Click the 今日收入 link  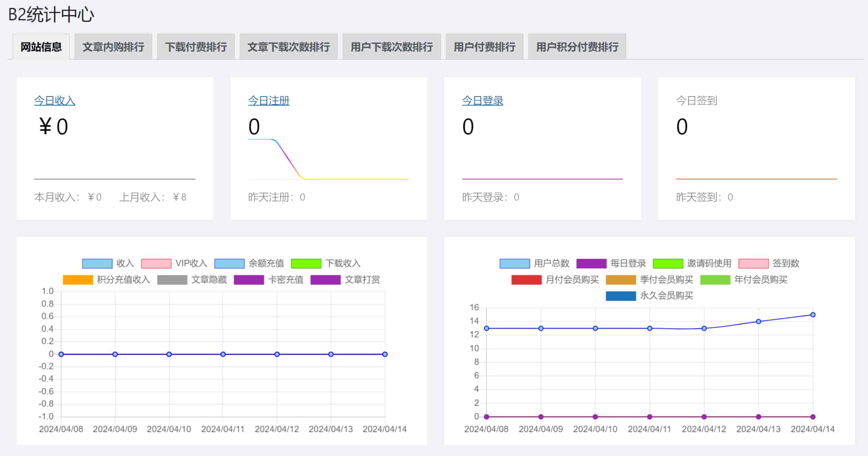pos(55,100)
